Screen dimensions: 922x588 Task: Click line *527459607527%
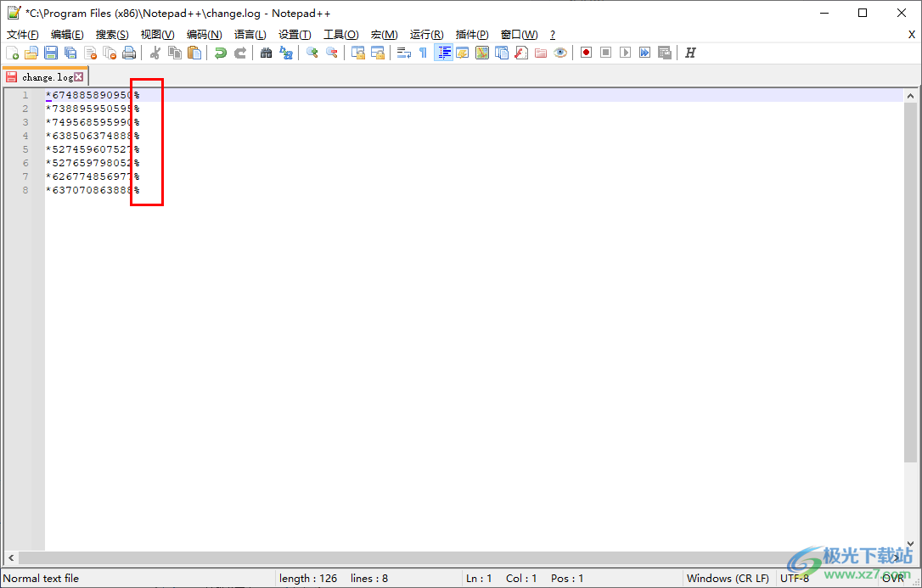93,149
